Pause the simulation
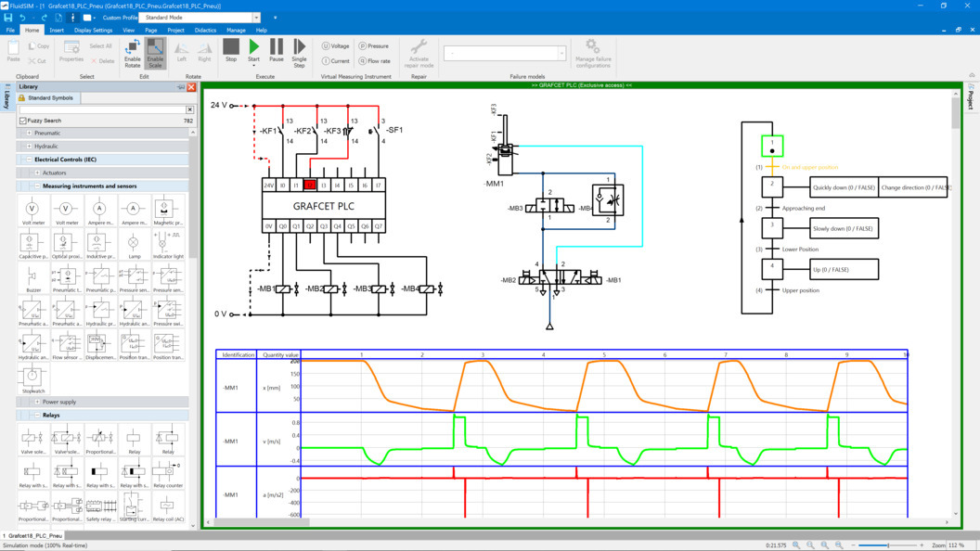Viewport: 980px width, 551px height. [277, 49]
